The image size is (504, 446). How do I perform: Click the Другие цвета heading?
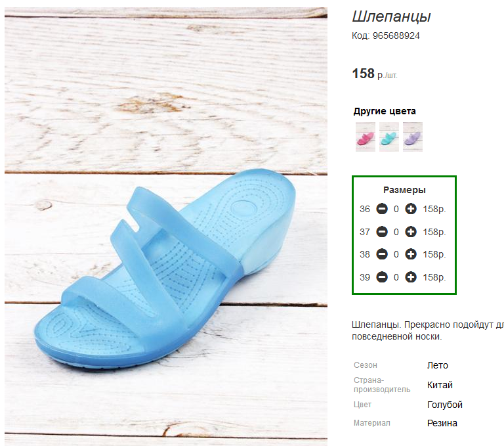click(x=385, y=112)
